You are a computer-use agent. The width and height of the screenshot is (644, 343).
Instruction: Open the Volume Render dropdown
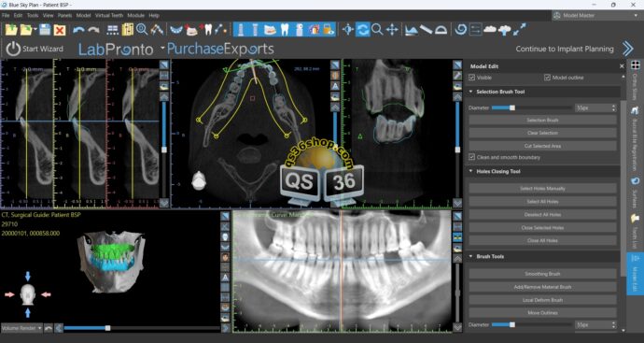point(21,328)
